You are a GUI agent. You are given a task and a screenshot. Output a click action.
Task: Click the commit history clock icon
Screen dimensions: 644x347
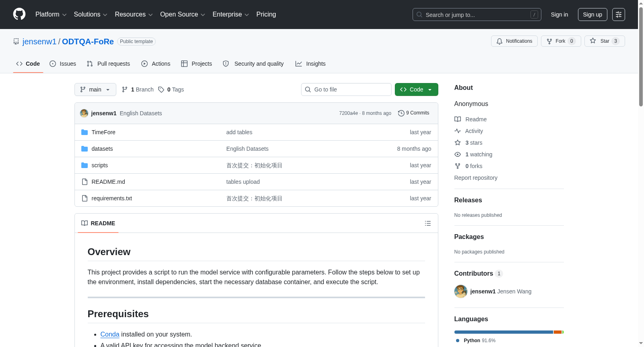click(x=401, y=113)
